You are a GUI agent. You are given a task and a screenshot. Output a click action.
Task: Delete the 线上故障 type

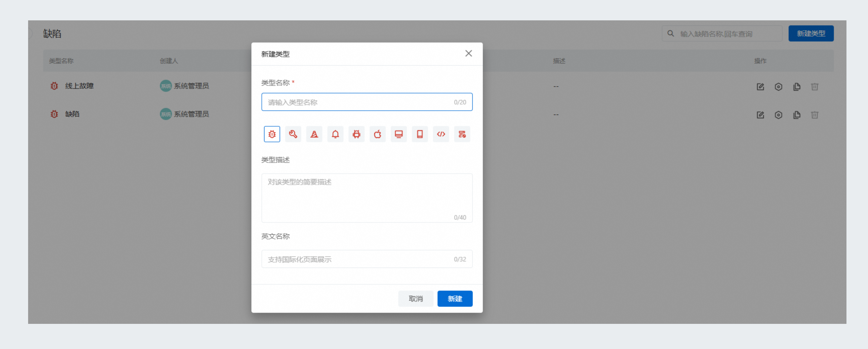pos(814,87)
